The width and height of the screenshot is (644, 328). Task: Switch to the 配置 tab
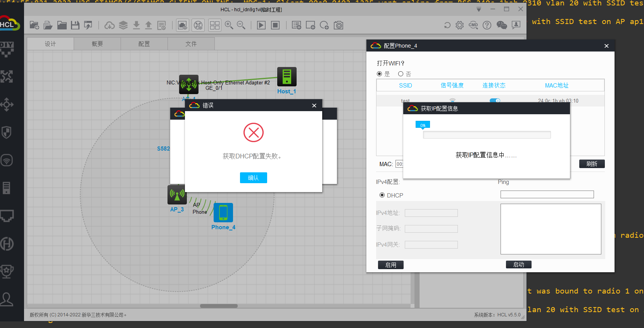(144, 44)
